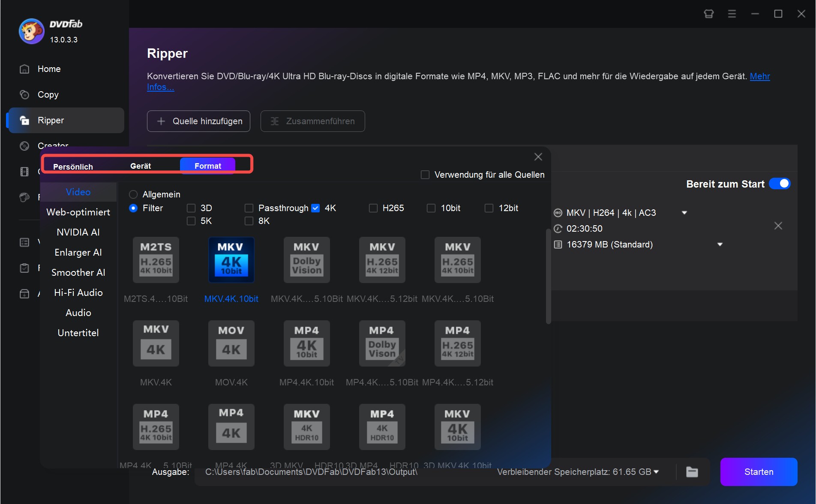This screenshot has height=504, width=816.
Task: Open the Home sidebar icon
Action: coord(24,69)
